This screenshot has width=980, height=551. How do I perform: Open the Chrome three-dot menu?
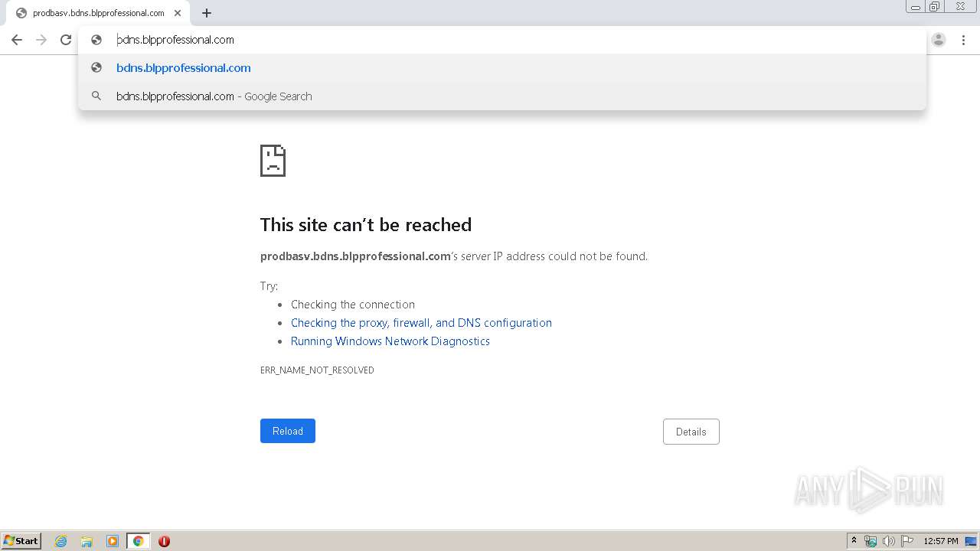[x=963, y=40]
